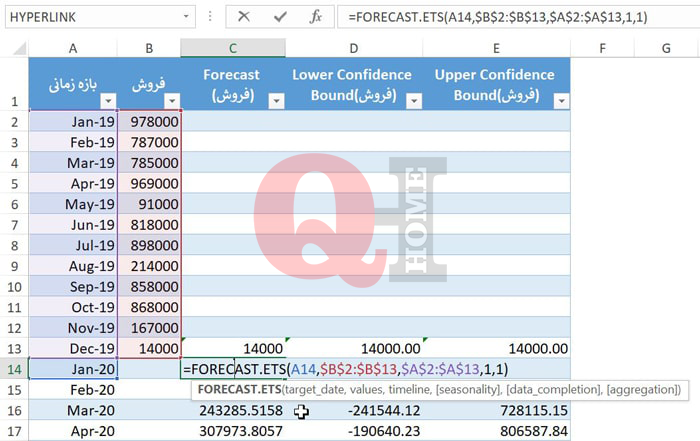The width and height of the screenshot is (700, 441).
Task: Click FORECAST.ETS function name in tooltip
Action: pyautogui.click(x=238, y=389)
